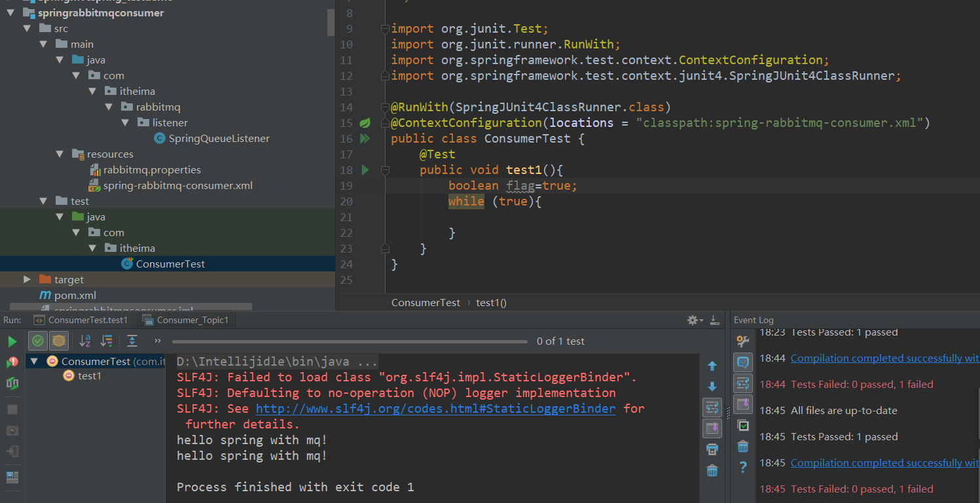Open the more-actions chevron in test toolbar
The width and height of the screenshot is (980, 503).
[157, 341]
